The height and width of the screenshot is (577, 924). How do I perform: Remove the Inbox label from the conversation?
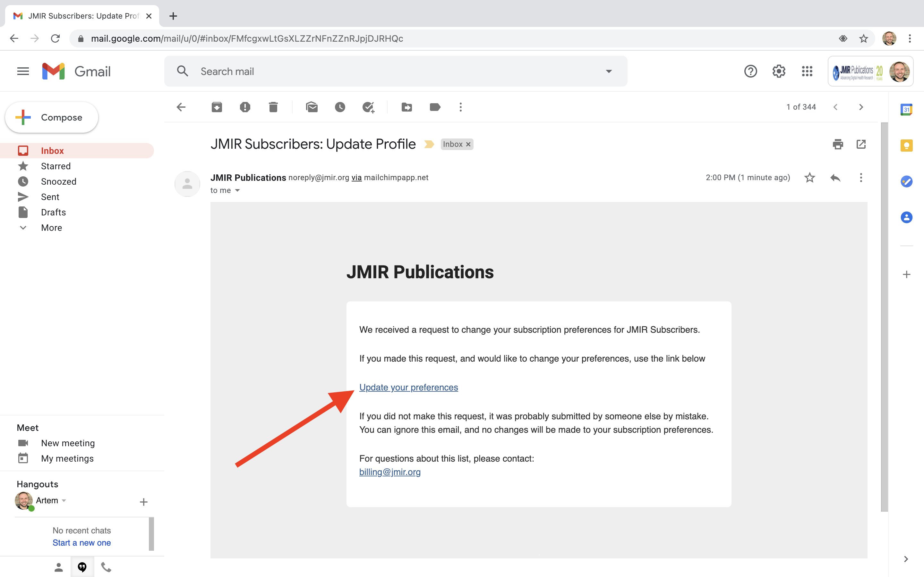pos(468,144)
